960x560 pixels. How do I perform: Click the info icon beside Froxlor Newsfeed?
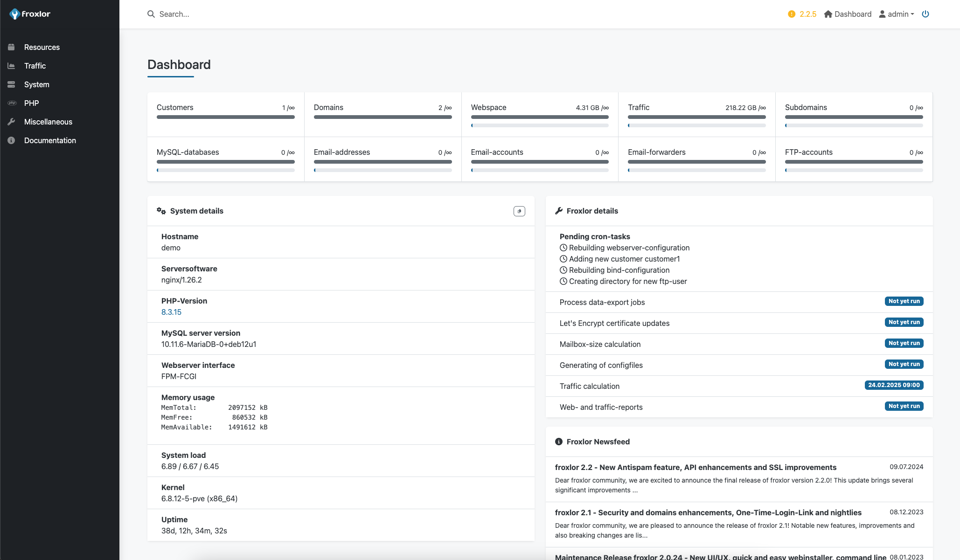pyautogui.click(x=559, y=442)
